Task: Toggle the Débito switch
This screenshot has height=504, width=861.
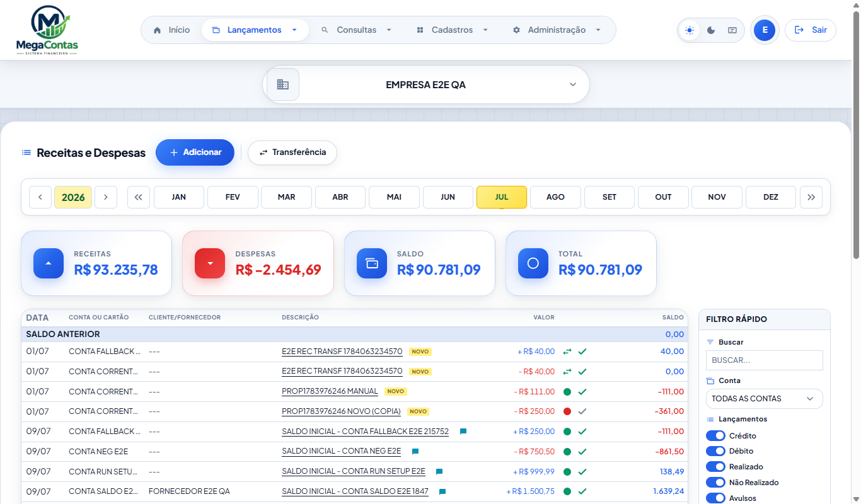Action: tap(715, 451)
